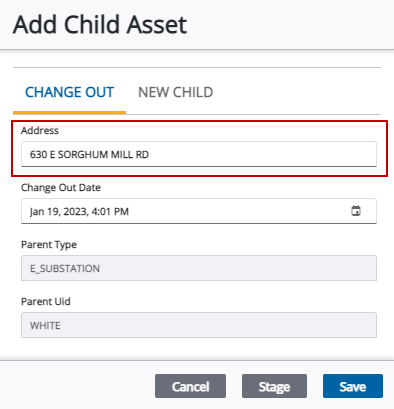394x409 pixels.
Task: Open the calendar picker icon
Action: pos(356,211)
